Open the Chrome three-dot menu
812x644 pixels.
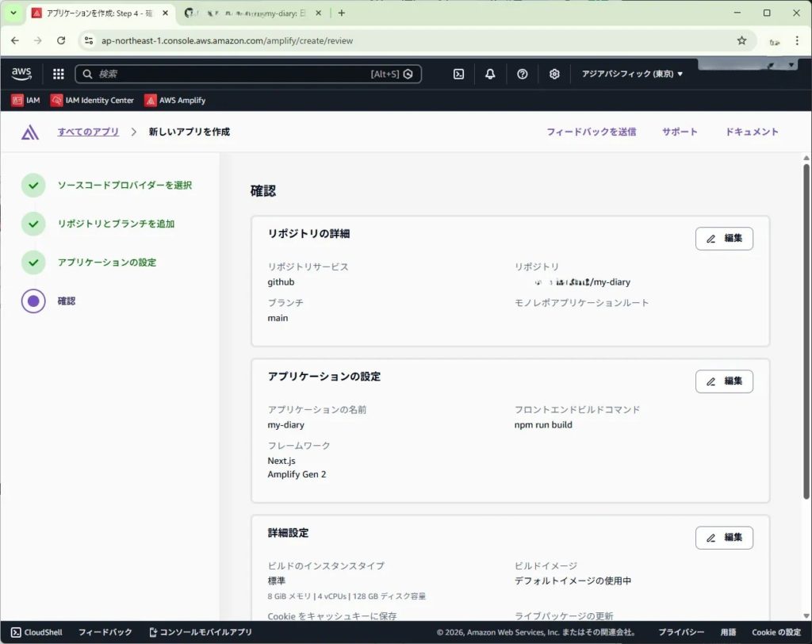pos(795,40)
